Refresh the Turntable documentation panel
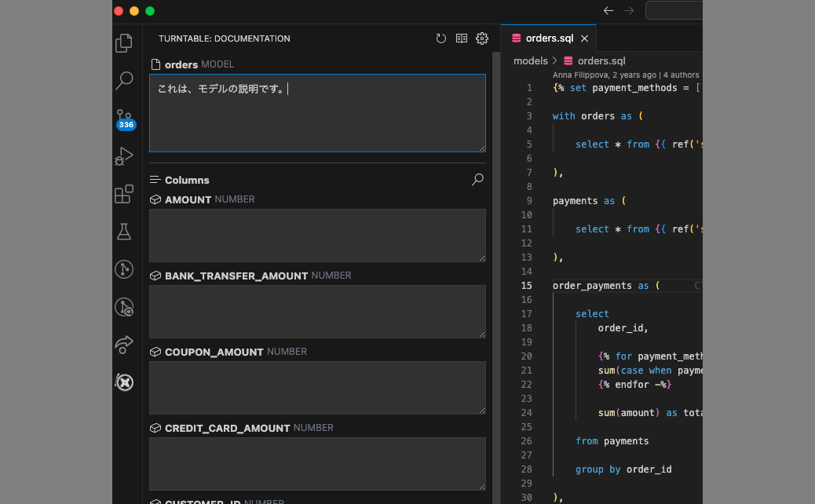This screenshot has width=815, height=504. tap(440, 38)
